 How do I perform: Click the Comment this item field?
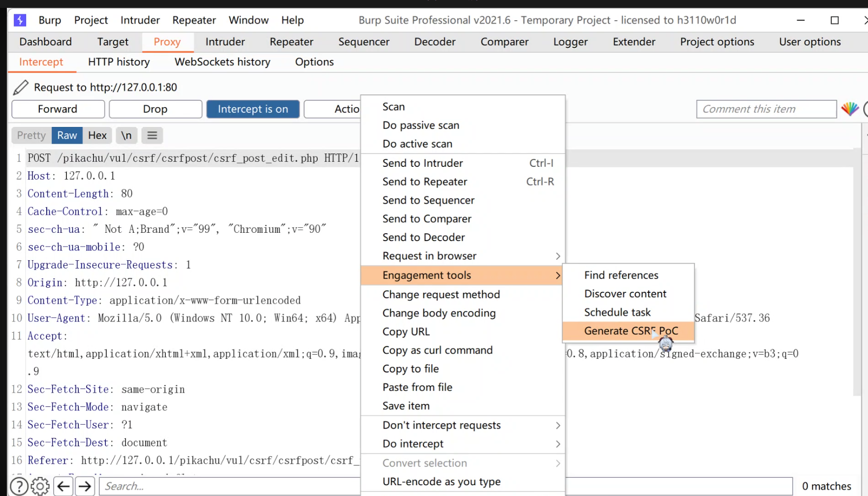[x=766, y=109]
